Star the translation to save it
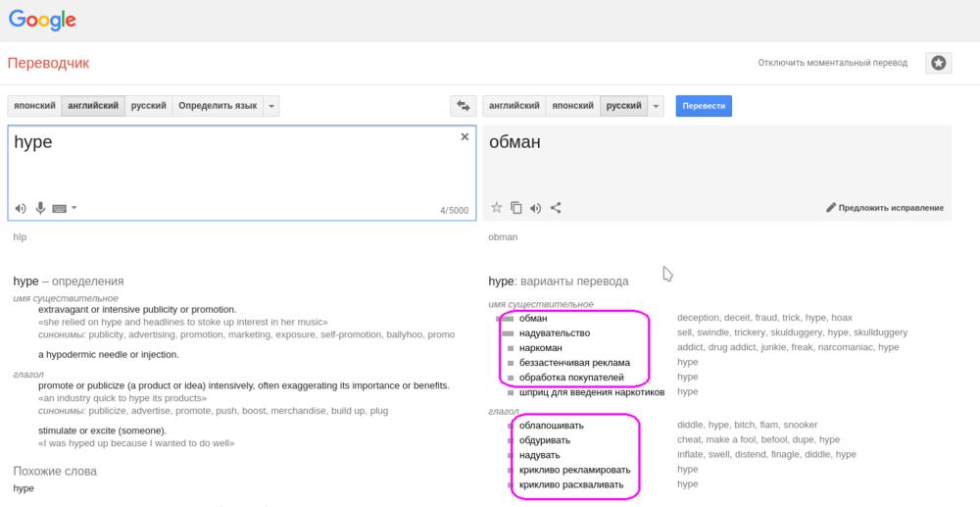The width and height of the screenshot is (980, 507). [496, 208]
